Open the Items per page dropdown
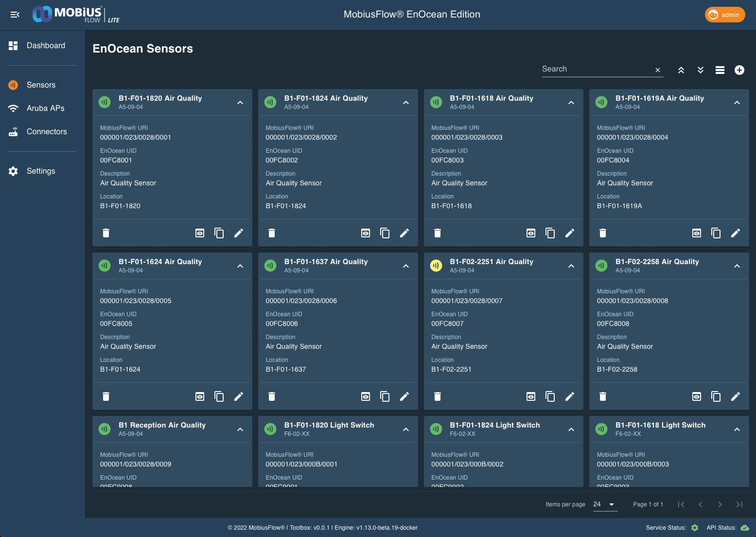This screenshot has height=537, width=756. click(605, 504)
